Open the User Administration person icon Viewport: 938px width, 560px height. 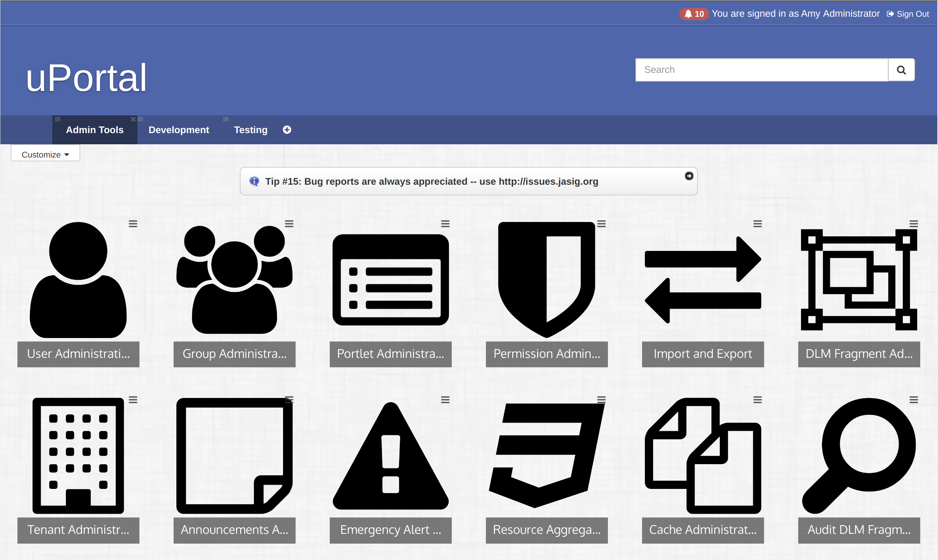pos(78,279)
